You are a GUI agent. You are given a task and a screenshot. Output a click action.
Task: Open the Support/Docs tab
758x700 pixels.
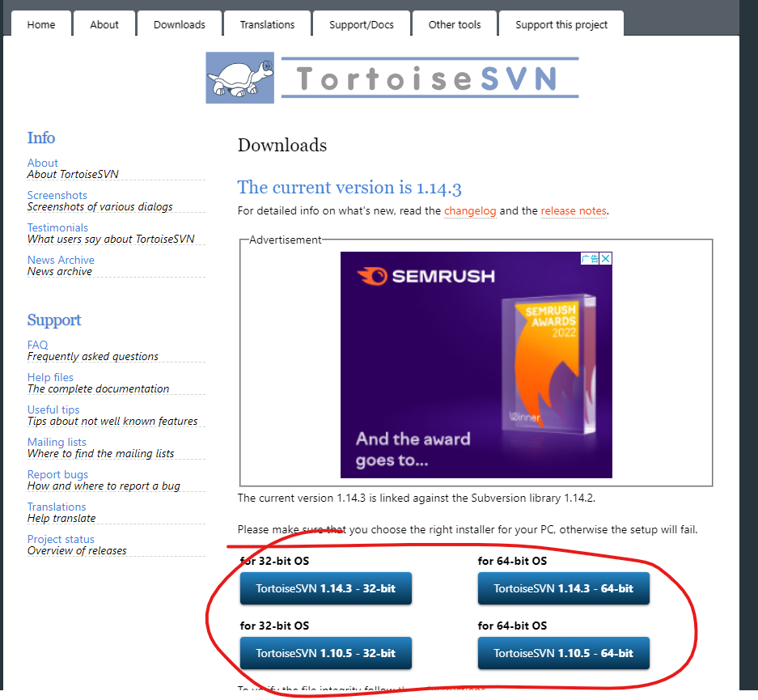click(x=362, y=24)
